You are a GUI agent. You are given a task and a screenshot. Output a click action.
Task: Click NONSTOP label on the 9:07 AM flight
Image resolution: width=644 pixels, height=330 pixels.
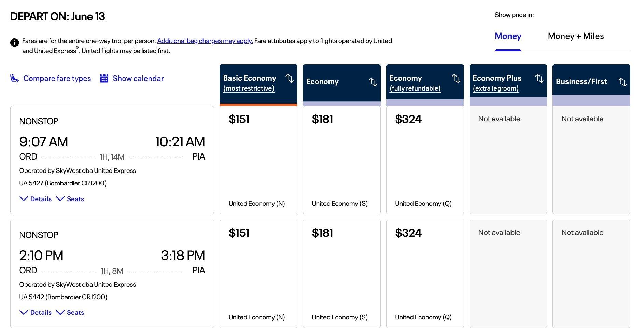click(39, 121)
